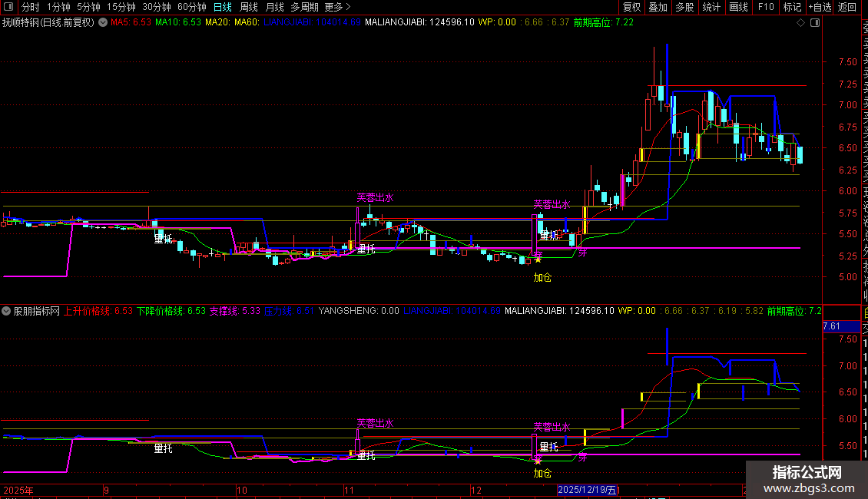This screenshot has width=868, height=499.
Task: Switch chart to 周线 weekly period
Action: click(249, 7)
